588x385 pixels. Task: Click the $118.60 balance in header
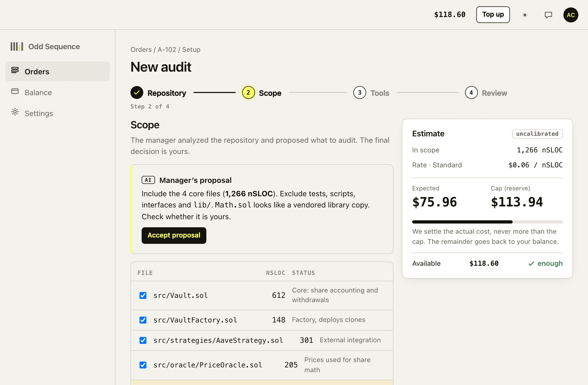point(450,15)
